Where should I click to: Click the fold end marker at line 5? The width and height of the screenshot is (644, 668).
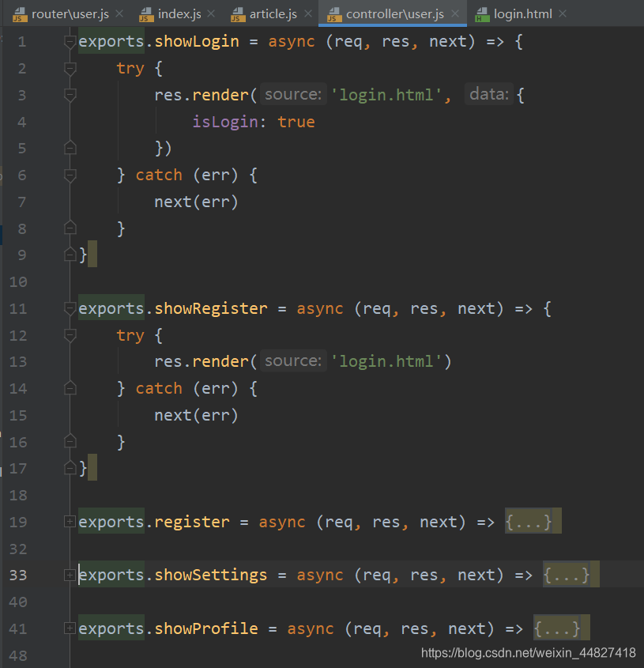(70, 148)
